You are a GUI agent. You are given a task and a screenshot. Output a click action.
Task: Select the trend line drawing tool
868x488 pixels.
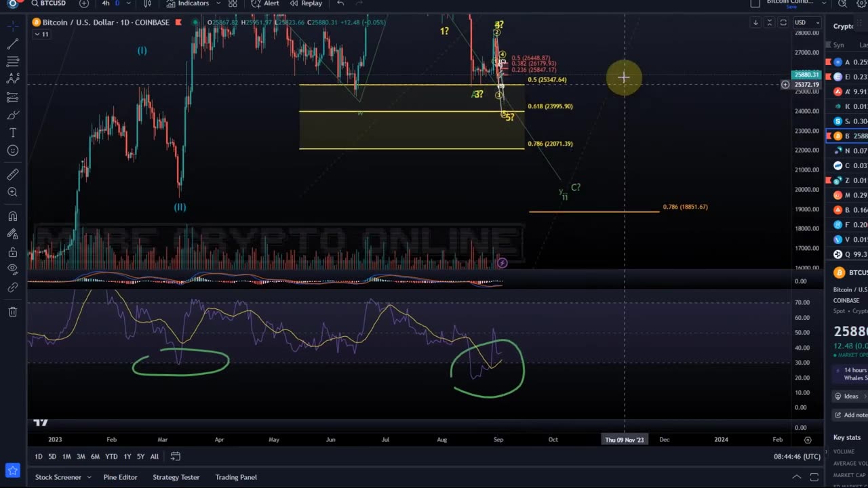(12, 44)
